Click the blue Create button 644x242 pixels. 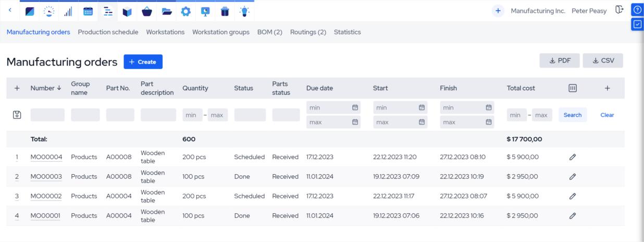click(143, 62)
